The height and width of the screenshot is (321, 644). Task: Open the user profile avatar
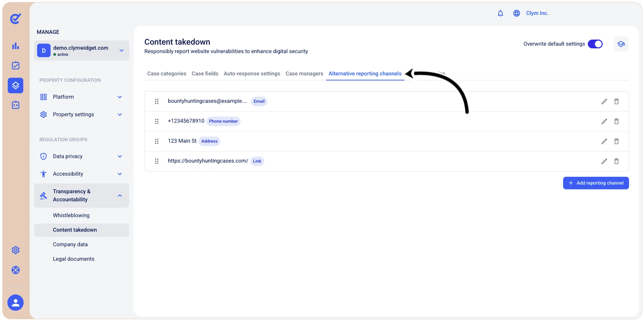pyautogui.click(x=15, y=303)
